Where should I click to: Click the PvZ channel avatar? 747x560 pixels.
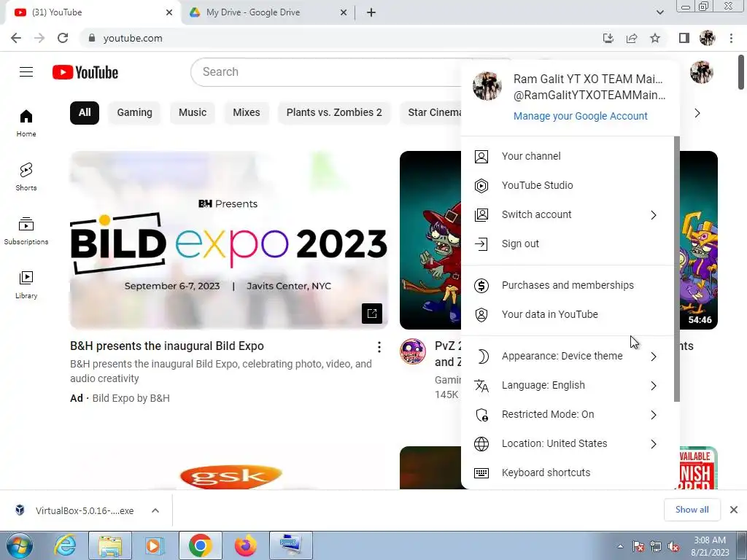pos(413,351)
